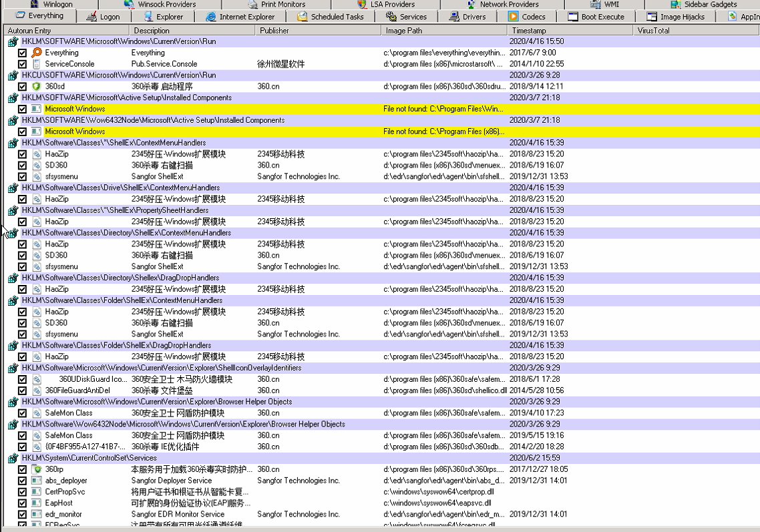Open the Codecs tab

coord(526,17)
